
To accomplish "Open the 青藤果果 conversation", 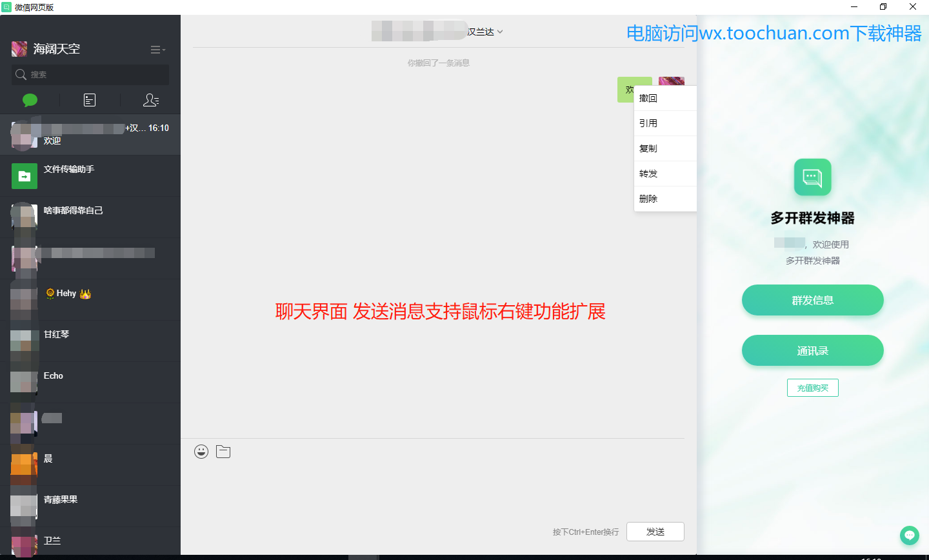I will [90, 506].
